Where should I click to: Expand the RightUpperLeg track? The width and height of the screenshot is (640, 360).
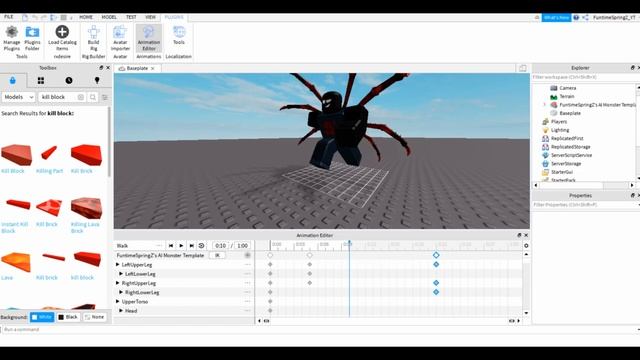(x=118, y=283)
